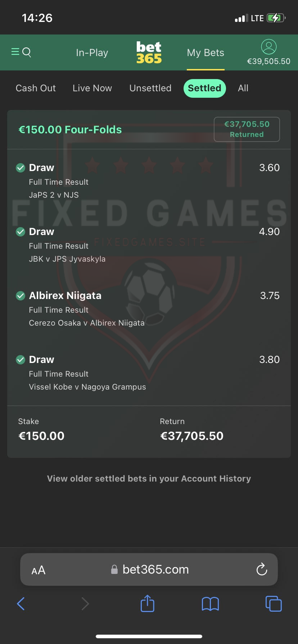Select the Settled filter pill

[204, 88]
